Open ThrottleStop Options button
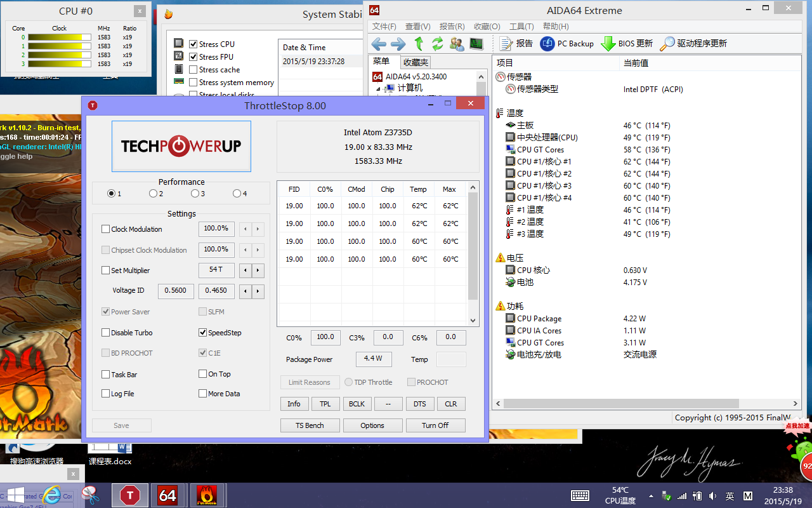Image resolution: width=812 pixels, height=508 pixels. 372,425
